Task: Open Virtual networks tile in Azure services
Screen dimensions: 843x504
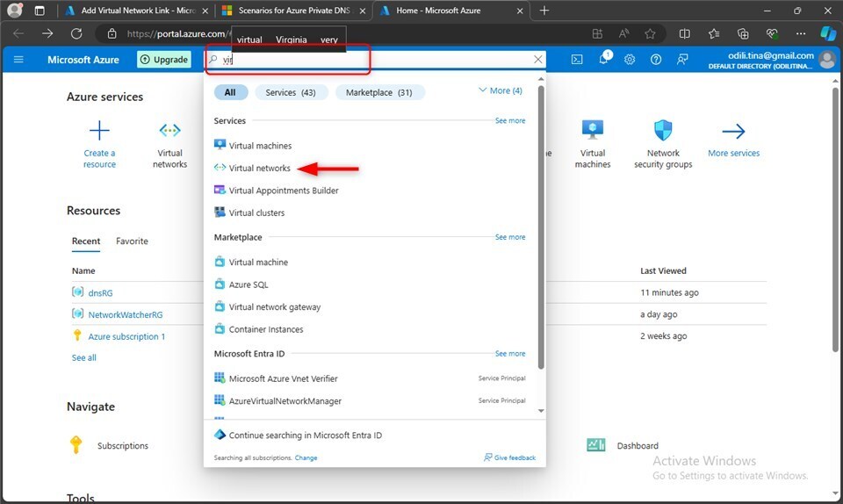Action: click(x=169, y=144)
